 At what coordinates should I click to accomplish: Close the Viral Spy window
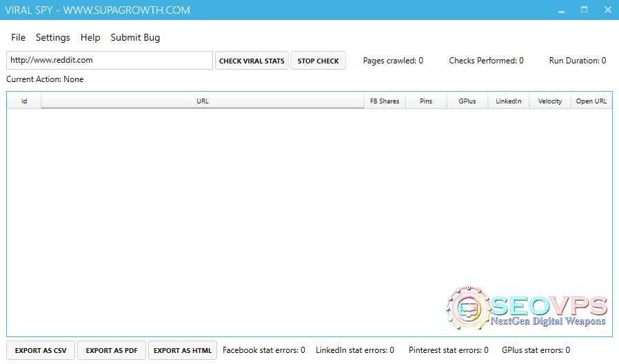(x=607, y=10)
